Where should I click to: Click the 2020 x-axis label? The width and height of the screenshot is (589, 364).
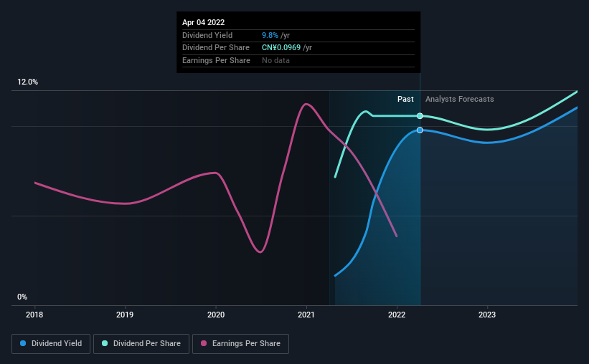(x=216, y=315)
